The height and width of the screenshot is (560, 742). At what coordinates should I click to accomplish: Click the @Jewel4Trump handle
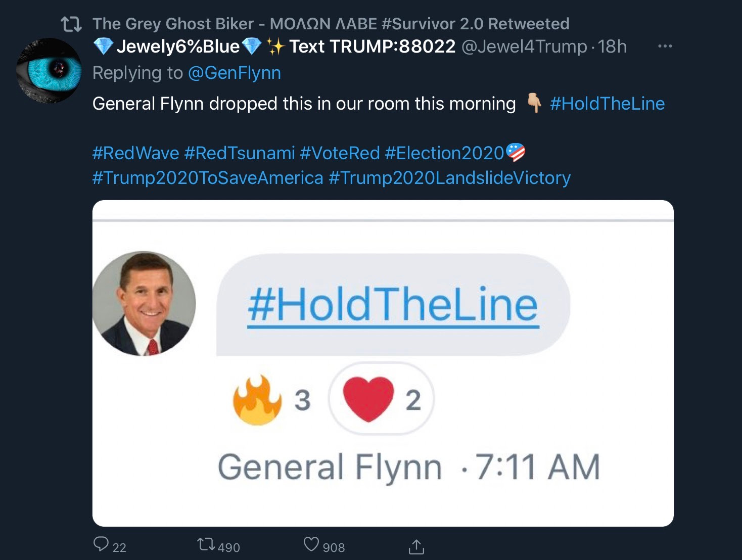524,46
